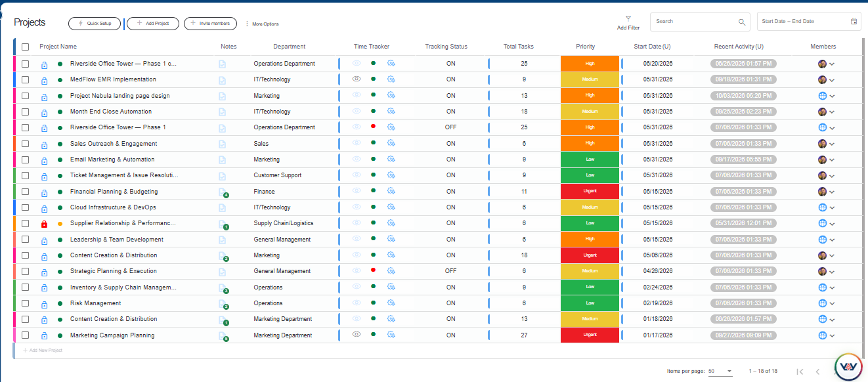868x382 pixels.
Task: Toggle the eye icon for Marketing Campaign Planning
Action: click(x=357, y=334)
